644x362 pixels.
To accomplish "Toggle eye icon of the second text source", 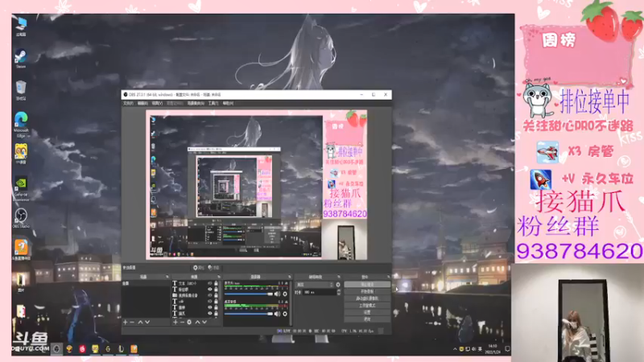I will (x=210, y=290).
